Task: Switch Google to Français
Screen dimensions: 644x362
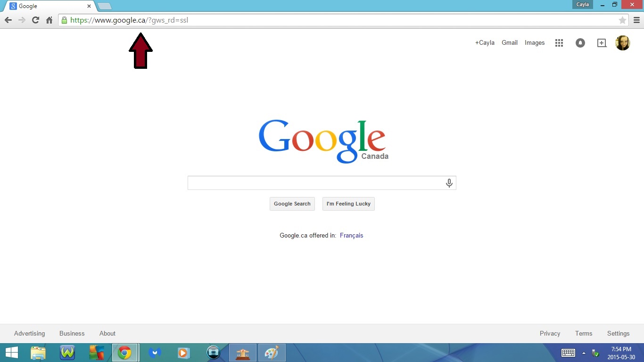Action: pyautogui.click(x=351, y=235)
